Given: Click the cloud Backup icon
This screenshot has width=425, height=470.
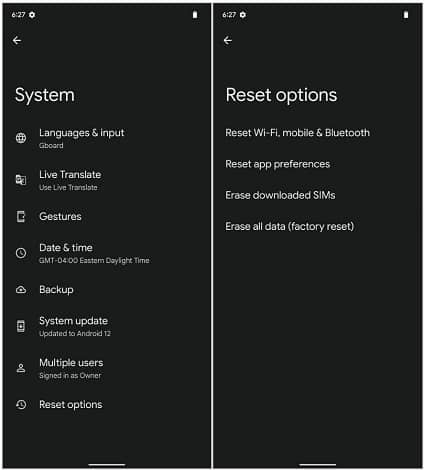Looking at the screenshot, I should click(21, 290).
